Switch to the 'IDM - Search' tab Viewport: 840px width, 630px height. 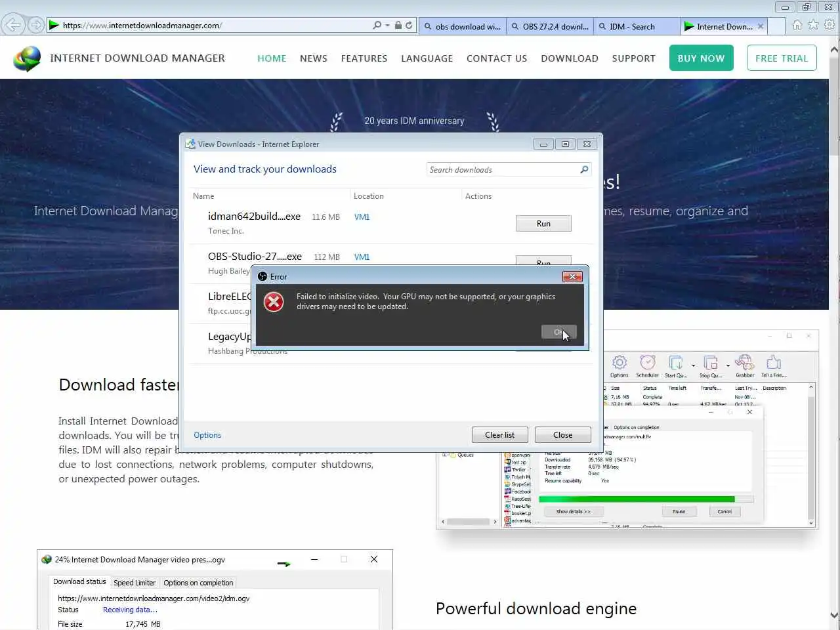coord(637,26)
